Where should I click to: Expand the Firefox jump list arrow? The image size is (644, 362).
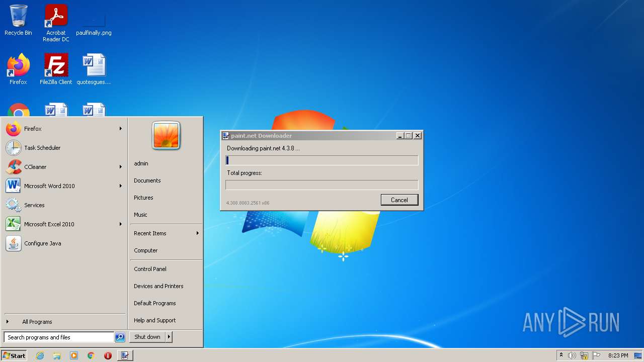click(x=121, y=129)
